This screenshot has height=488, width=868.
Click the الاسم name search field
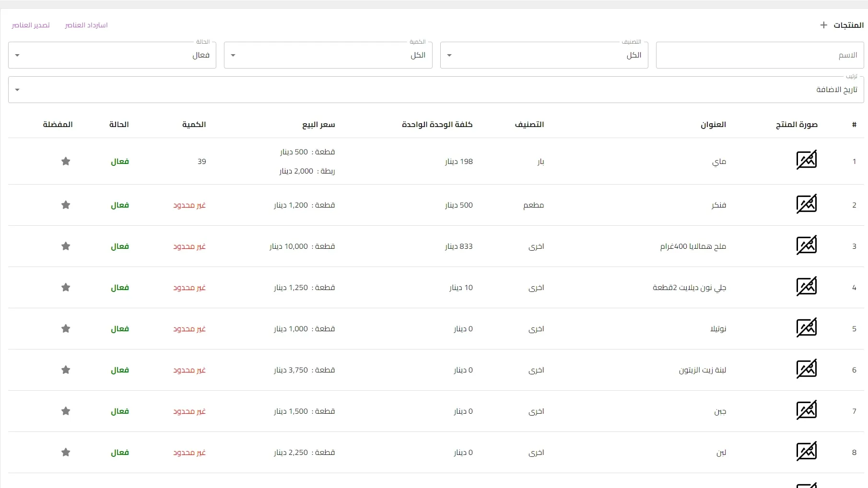coord(760,55)
